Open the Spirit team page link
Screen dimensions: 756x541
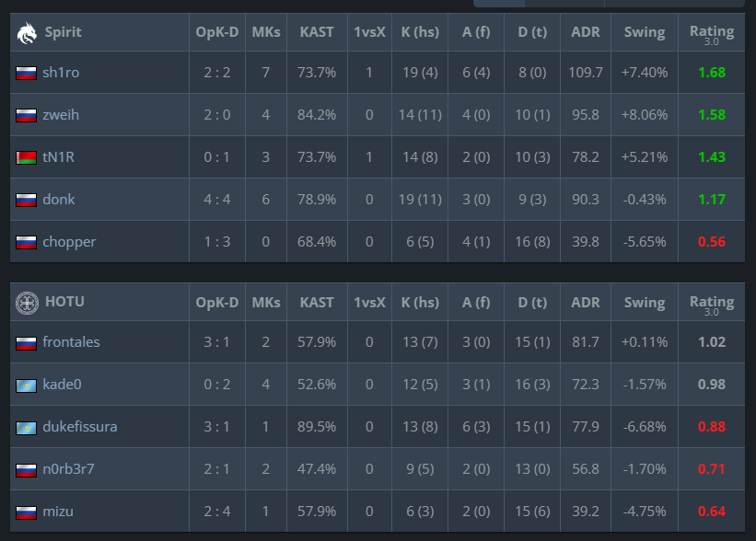coord(64,32)
